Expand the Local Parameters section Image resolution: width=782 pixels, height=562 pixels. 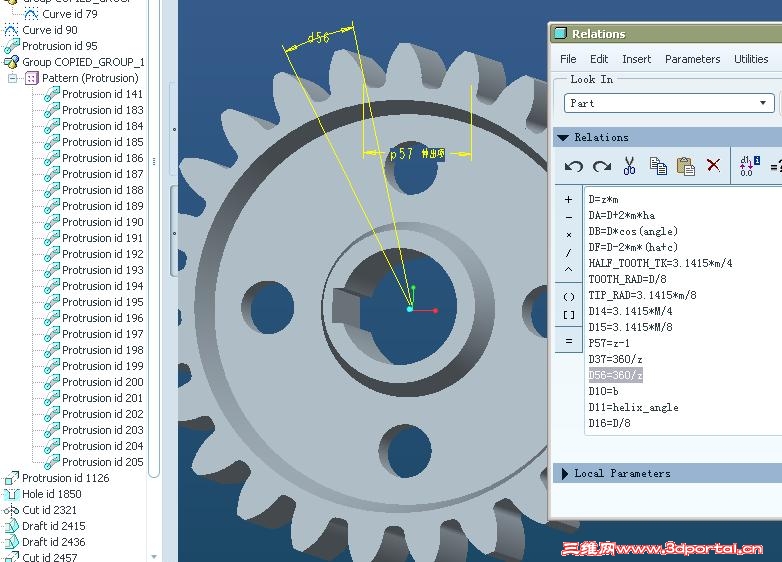(565, 473)
